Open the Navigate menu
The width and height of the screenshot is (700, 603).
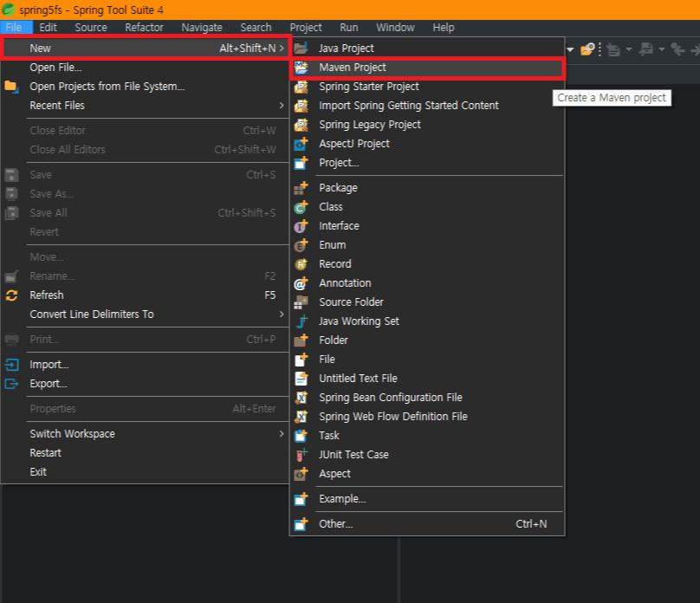pos(202,27)
